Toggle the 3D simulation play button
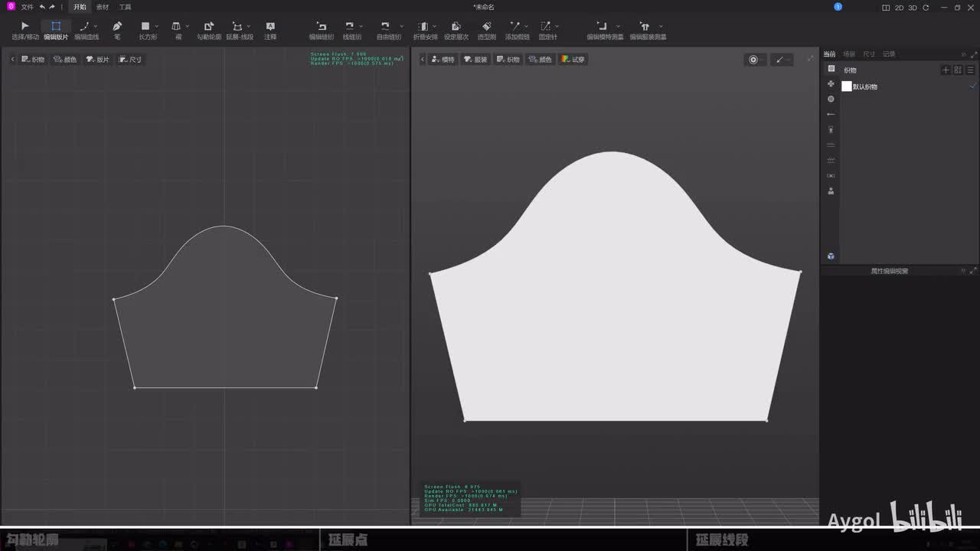980x551 pixels. (x=753, y=60)
